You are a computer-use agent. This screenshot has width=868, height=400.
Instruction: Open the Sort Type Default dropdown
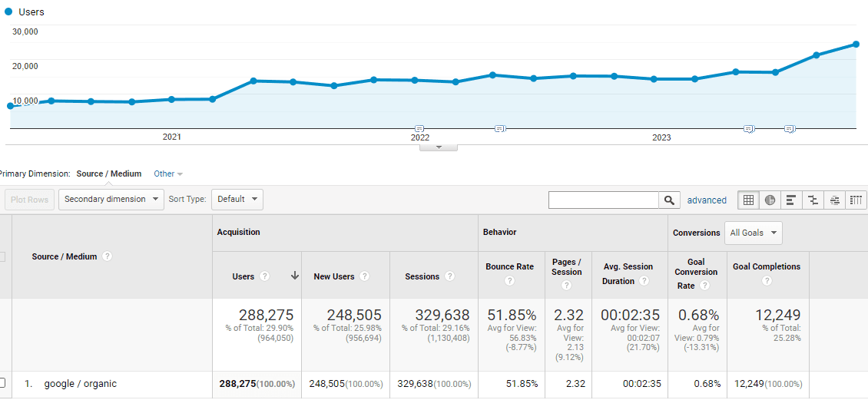click(237, 200)
